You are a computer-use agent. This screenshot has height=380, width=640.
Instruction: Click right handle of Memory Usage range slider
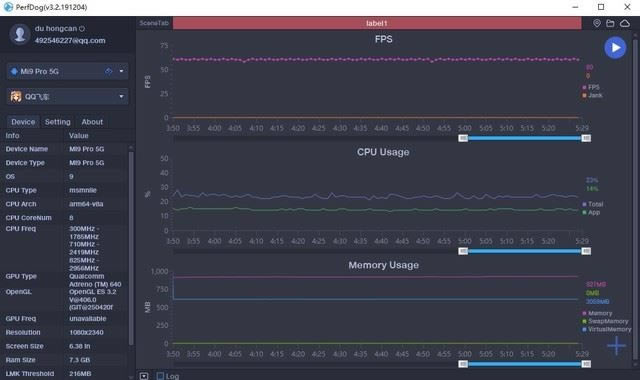(x=586, y=364)
